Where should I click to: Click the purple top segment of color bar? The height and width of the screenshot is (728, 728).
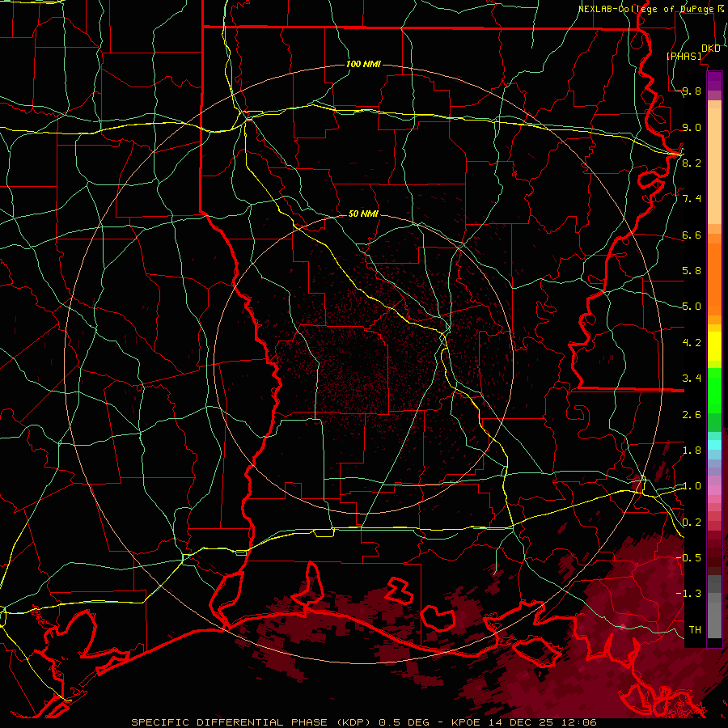(714, 79)
